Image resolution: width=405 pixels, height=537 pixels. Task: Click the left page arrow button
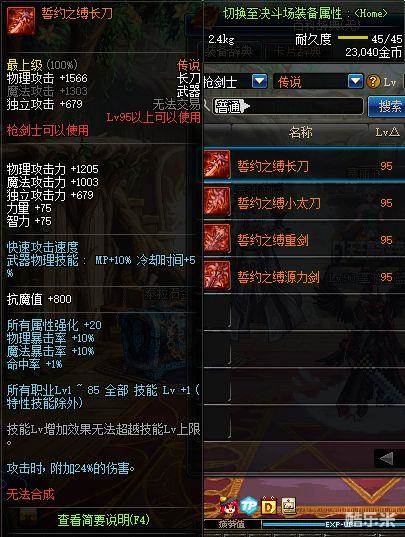point(387,458)
